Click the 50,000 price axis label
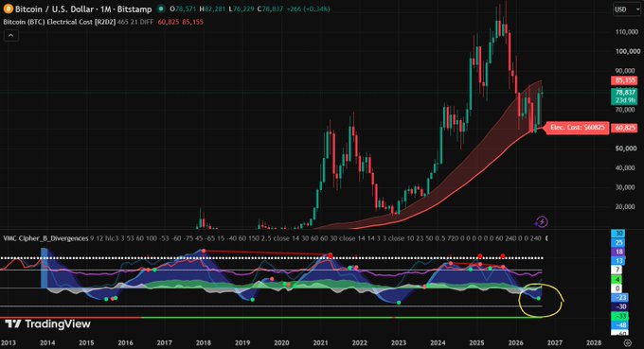Screen dimensions: 644x349 click(x=627, y=148)
